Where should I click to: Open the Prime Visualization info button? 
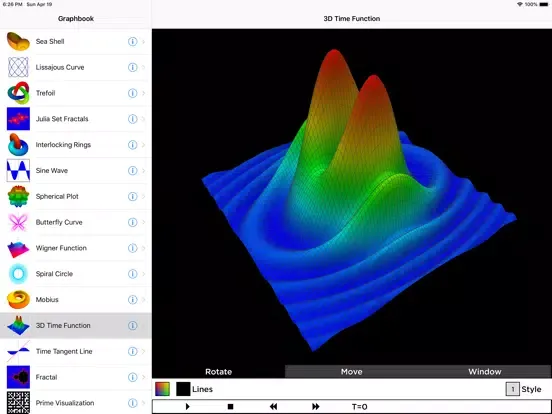click(132, 403)
